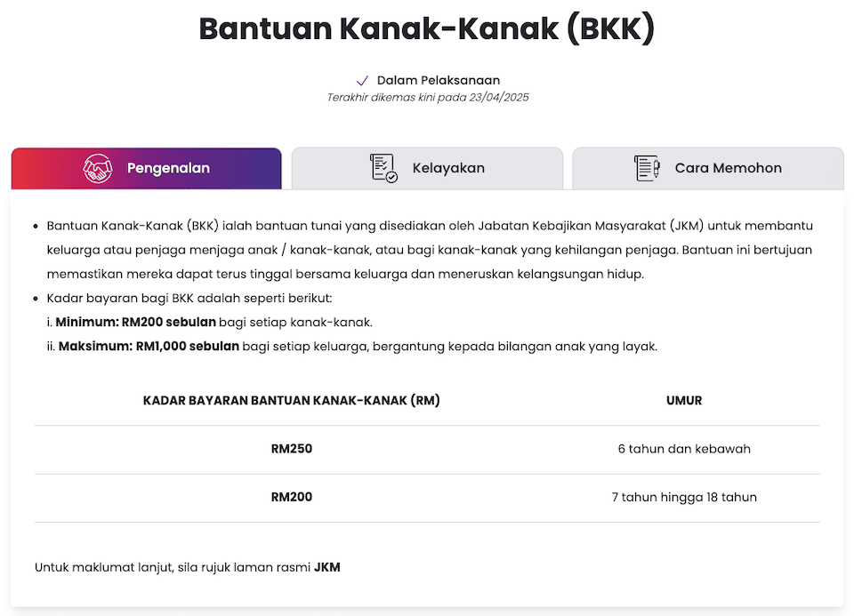The height and width of the screenshot is (616, 854).
Task: Click the checkmark icon beside Dalam Pelaksanaan
Action: [361, 80]
